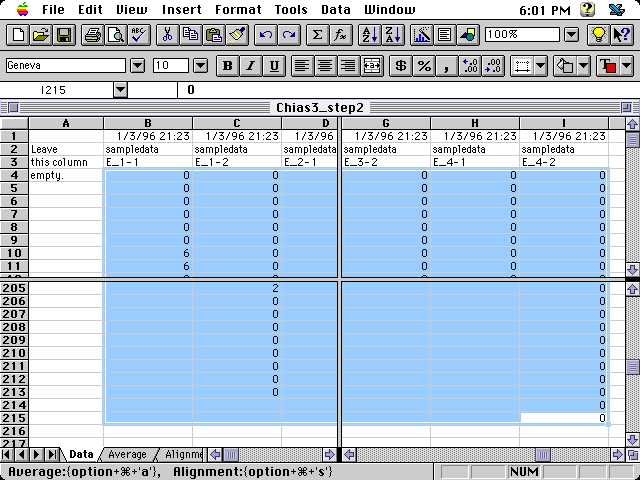Toggle underline formatting
Screen dimensions: 640x480
pyautogui.click(x=274, y=66)
